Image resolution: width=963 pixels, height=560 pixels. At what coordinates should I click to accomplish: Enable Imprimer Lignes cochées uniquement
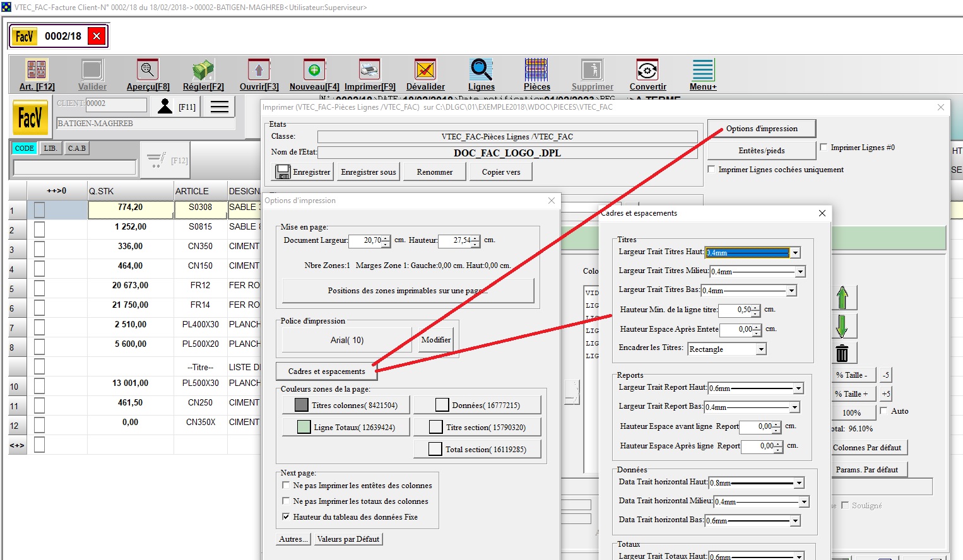(x=711, y=169)
